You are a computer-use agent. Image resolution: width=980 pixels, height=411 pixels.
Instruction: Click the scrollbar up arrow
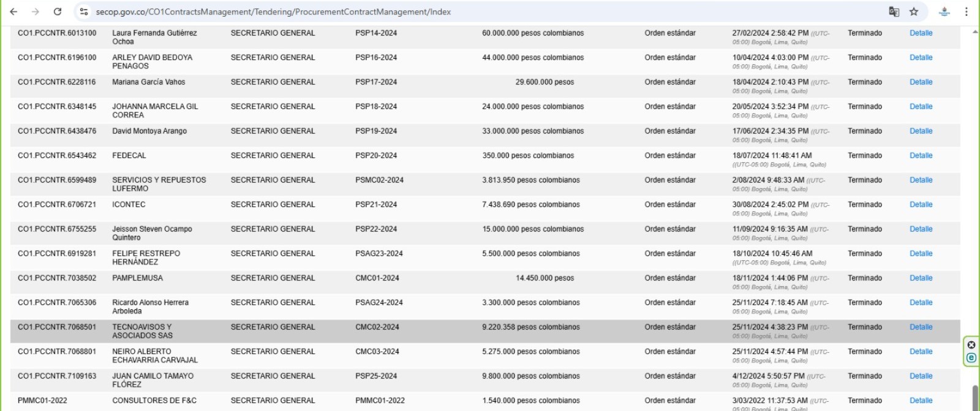pyautogui.click(x=975, y=31)
